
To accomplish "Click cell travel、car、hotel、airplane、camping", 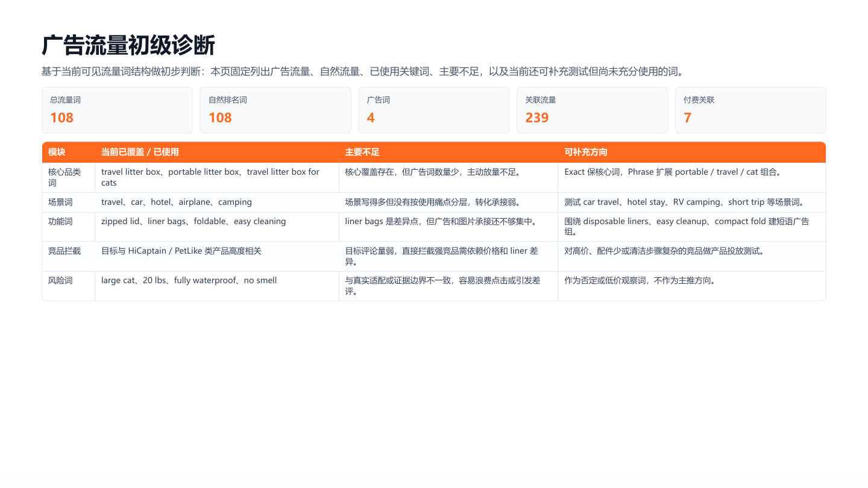I will point(217,202).
